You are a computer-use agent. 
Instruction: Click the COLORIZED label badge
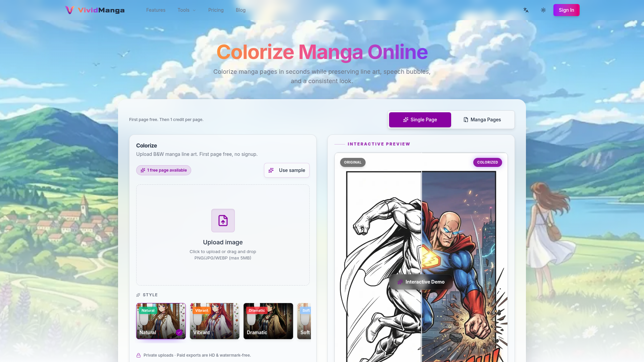coord(488,162)
